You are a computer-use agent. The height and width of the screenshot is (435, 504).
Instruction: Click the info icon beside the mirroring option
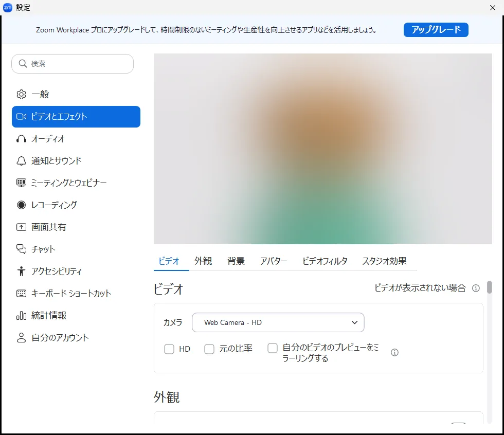point(394,352)
